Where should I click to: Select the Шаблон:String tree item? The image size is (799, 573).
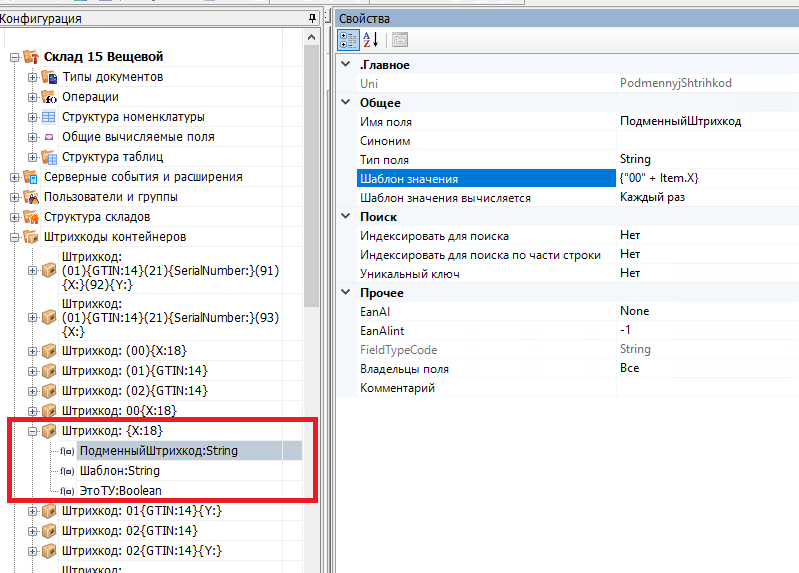[x=120, y=471]
